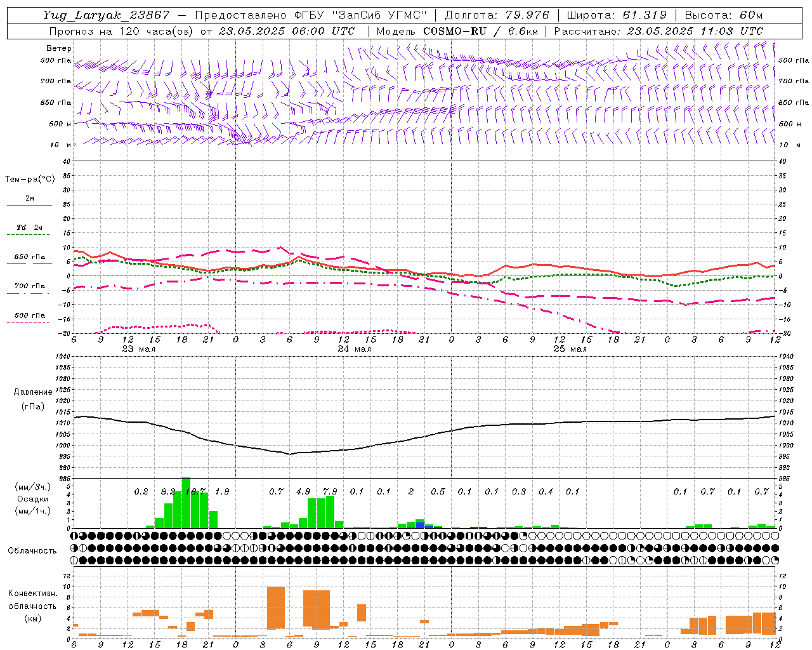Click the computed time Рассчитано: 23.05.2025 11:03 UTC
Image resolution: width=812 pixels, height=650 pixels.
coord(658,31)
